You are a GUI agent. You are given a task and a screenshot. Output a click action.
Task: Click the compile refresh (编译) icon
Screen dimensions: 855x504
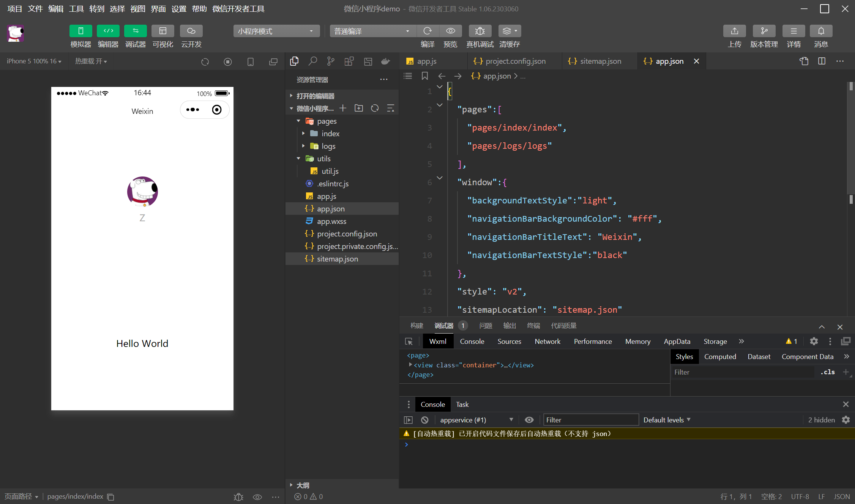tap(427, 31)
